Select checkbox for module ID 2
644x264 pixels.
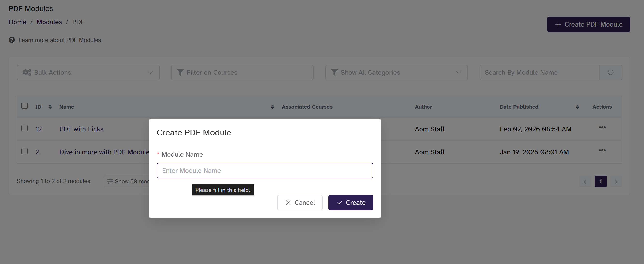24,151
